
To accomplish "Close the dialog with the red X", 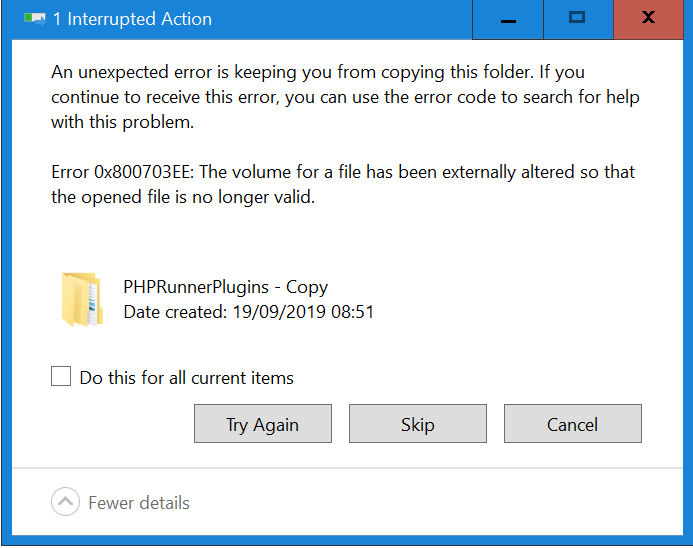I will [x=648, y=20].
